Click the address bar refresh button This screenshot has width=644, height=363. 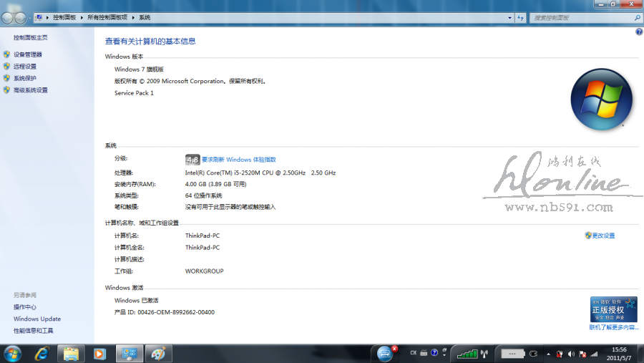520,18
